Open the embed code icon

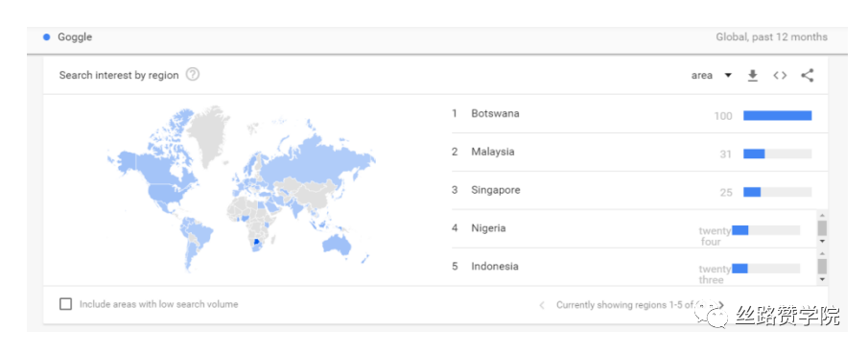(x=780, y=76)
